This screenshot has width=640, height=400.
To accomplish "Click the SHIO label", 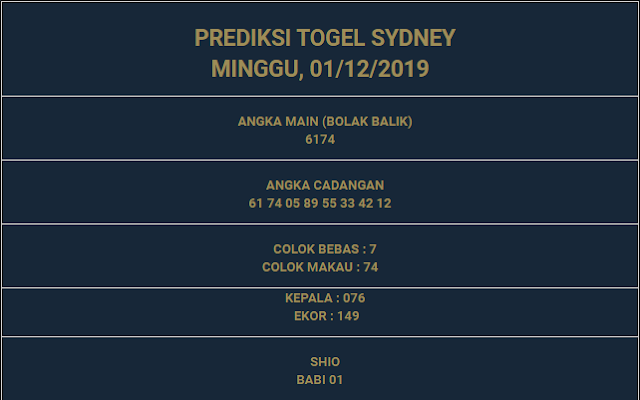I will pos(325,362).
